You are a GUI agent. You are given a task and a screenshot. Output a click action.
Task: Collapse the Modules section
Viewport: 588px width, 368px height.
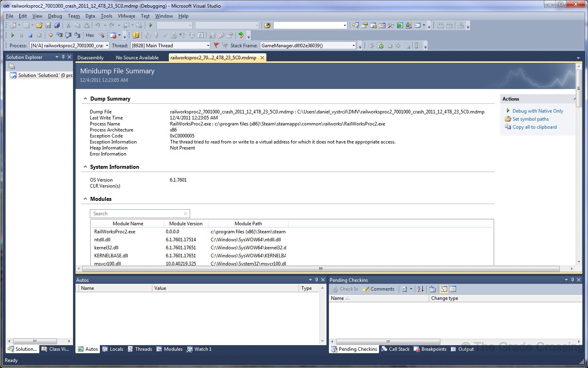[x=85, y=199]
